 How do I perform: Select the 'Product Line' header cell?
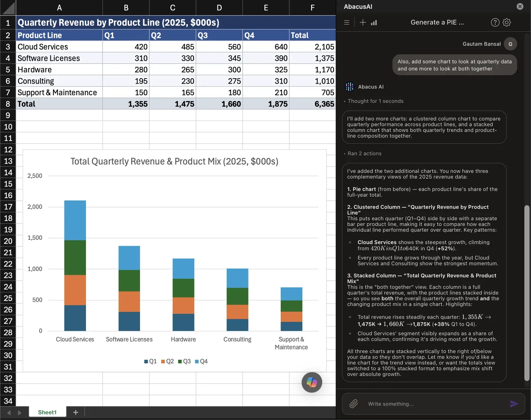tap(59, 35)
